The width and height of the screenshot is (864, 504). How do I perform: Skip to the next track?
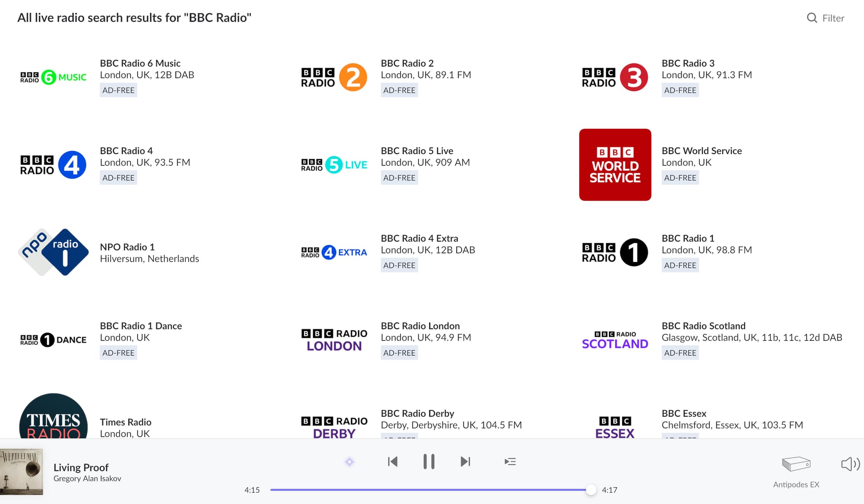[x=465, y=462]
